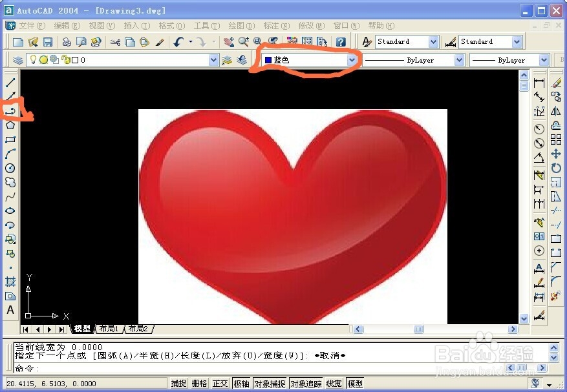Open the Layer control dropdown

[x=213, y=59]
